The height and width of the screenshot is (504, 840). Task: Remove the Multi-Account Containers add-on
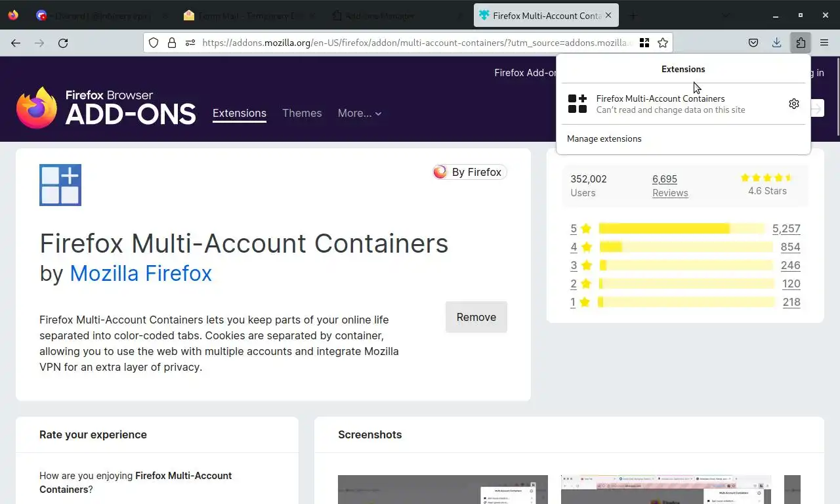click(476, 317)
